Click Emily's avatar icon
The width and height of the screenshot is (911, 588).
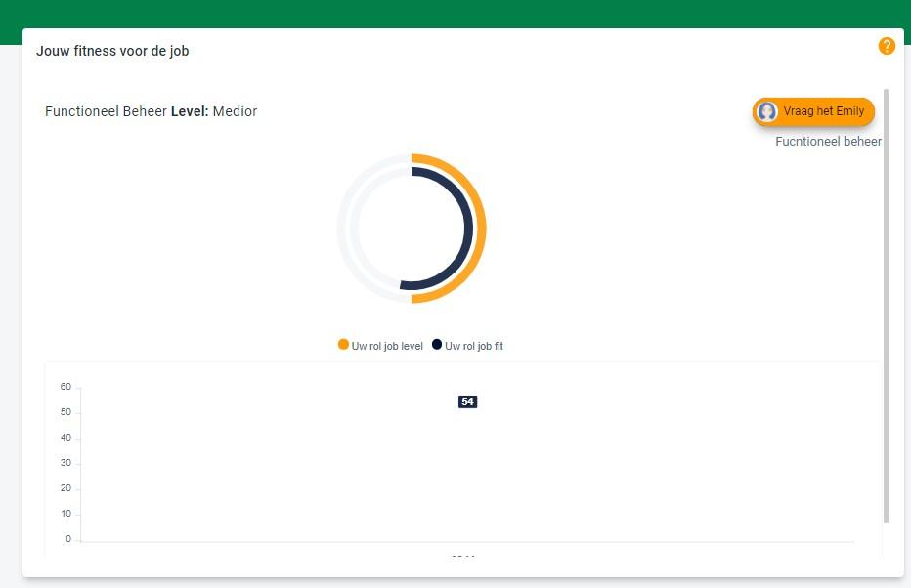(767, 112)
